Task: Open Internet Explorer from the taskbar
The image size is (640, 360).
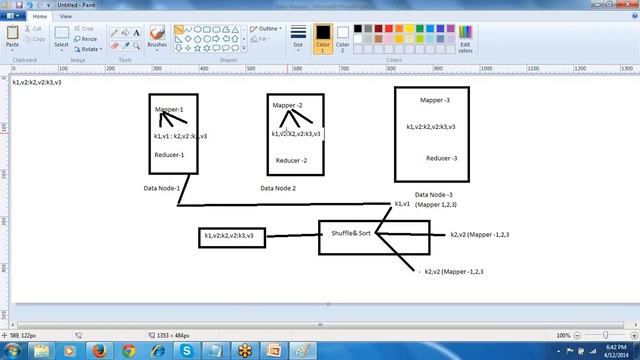Action: click(158, 351)
